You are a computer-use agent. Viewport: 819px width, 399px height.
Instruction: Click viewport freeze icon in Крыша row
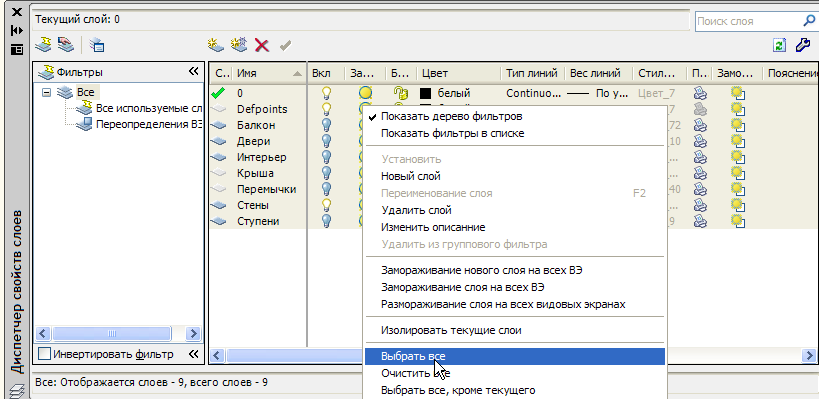click(738, 173)
